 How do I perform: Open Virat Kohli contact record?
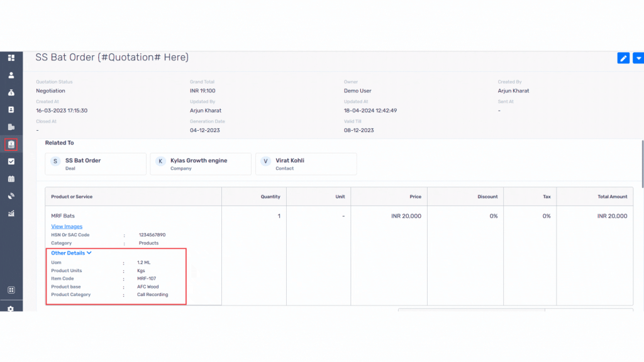point(306,163)
